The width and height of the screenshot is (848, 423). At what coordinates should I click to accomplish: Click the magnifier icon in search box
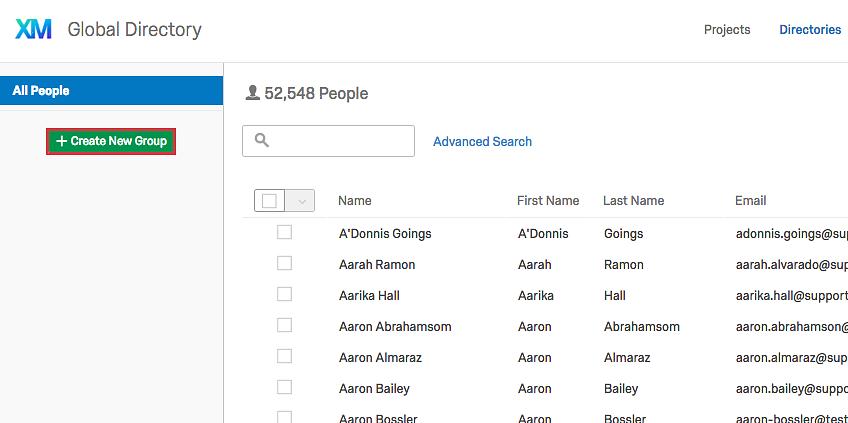[262, 141]
